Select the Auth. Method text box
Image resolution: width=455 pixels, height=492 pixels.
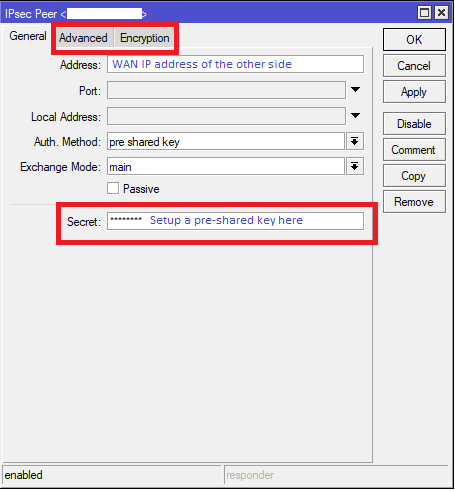tap(226, 141)
